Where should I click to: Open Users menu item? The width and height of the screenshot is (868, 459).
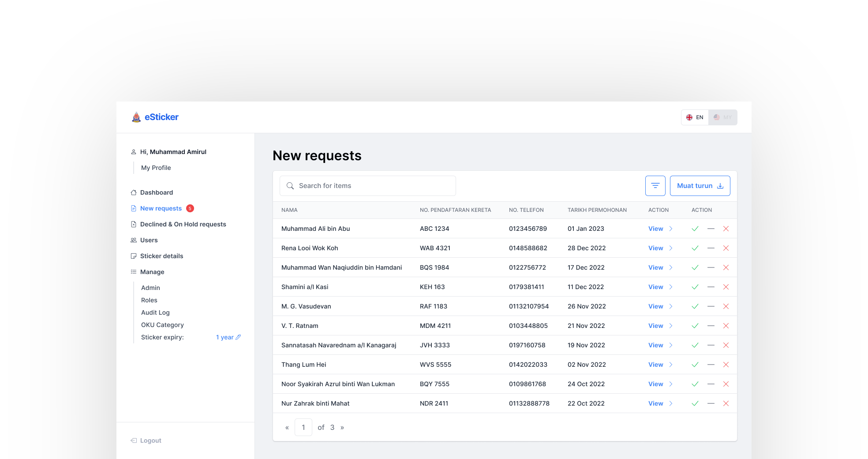click(144, 240)
